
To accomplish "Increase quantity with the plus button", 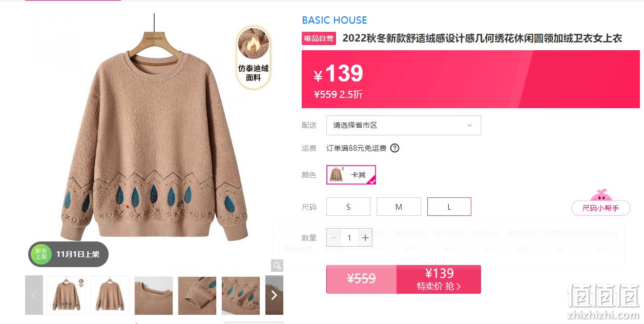I will coord(365,238).
